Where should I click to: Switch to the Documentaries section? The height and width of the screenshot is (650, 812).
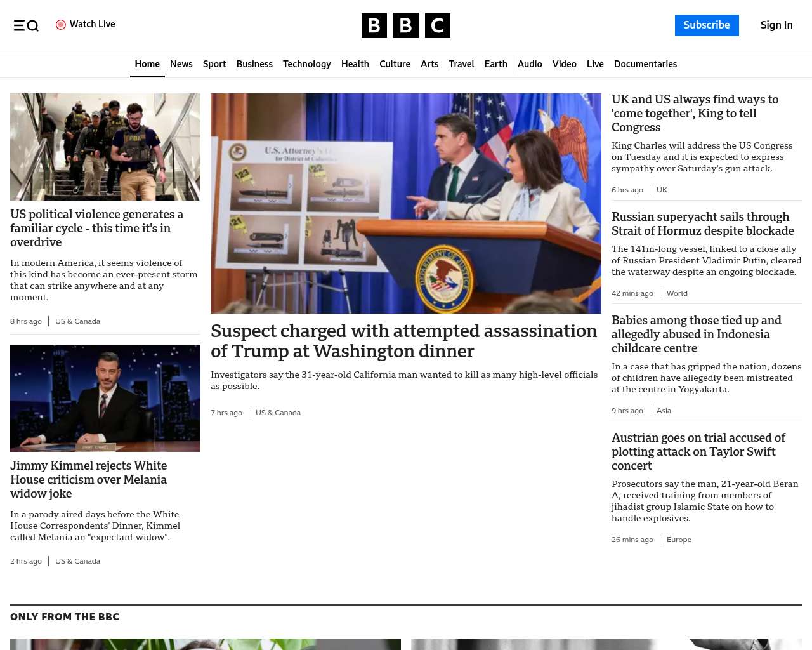click(645, 64)
